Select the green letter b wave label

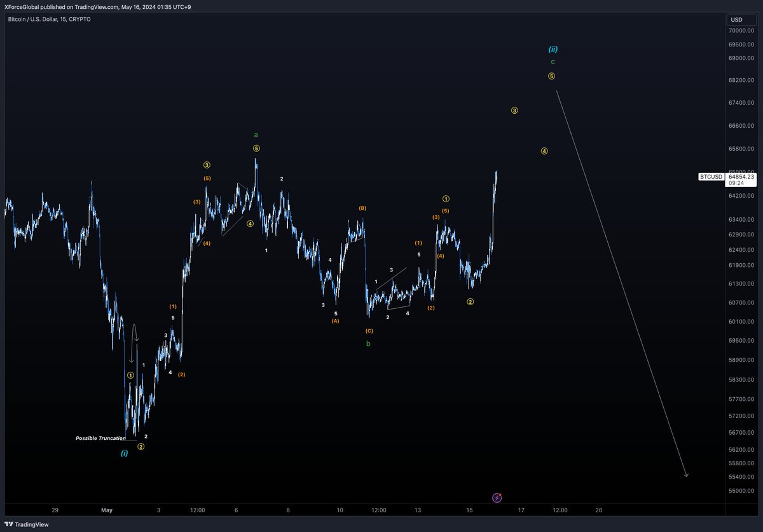point(368,343)
